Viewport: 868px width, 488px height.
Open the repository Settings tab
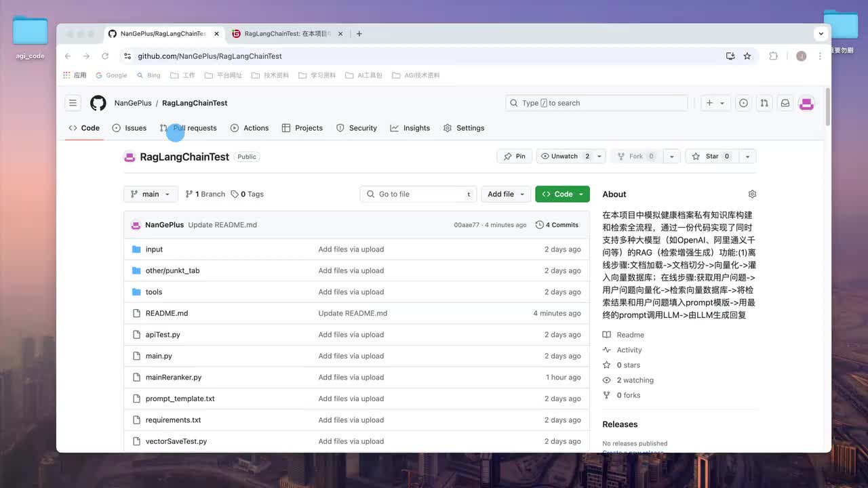click(x=464, y=128)
